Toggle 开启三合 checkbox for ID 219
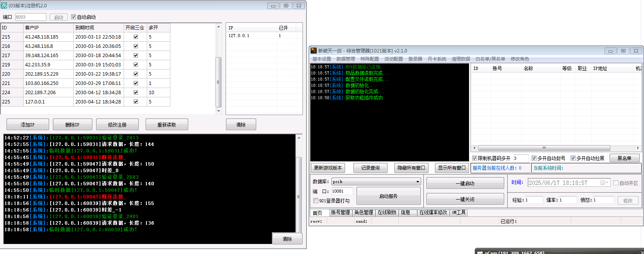The width and height of the screenshot is (644, 254). (x=136, y=65)
